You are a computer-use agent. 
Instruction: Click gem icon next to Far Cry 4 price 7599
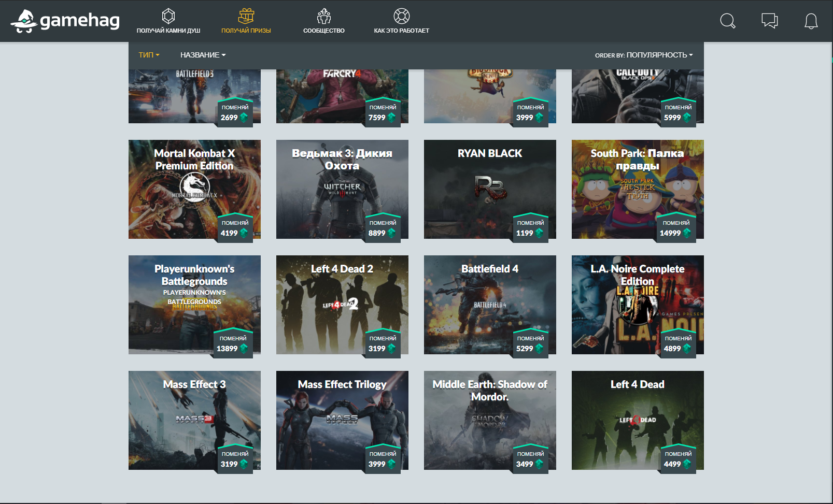[x=391, y=118]
